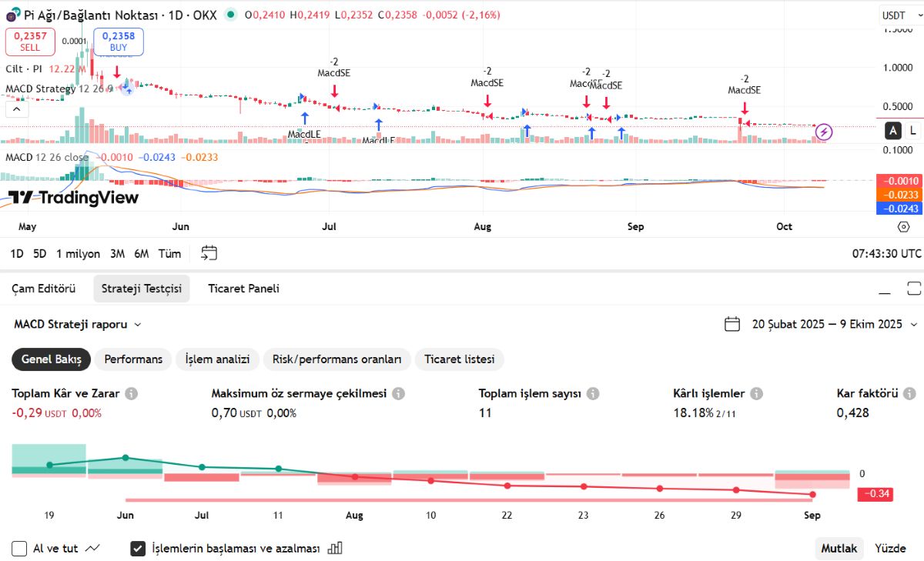Select the 3M time range
Viewport: 924px width, 561px height.
click(x=117, y=253)
